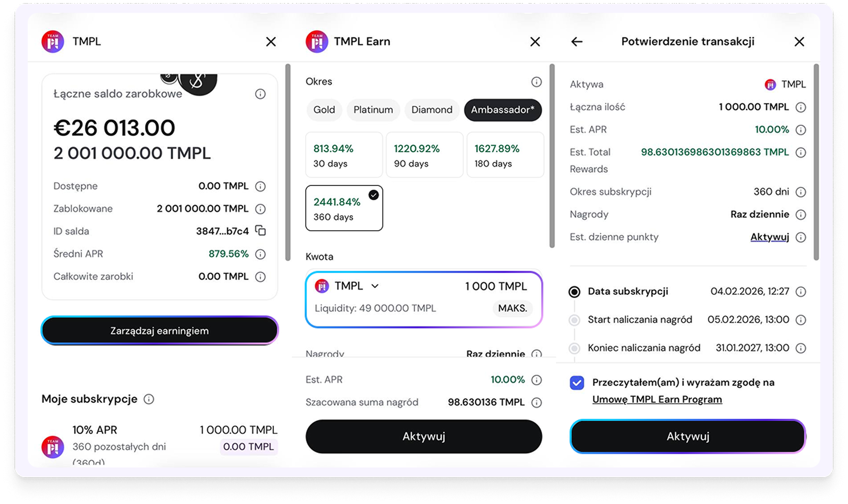Click info icon next to Moje subskrypcje
Viewport: 848px width, 504px height.
[149, 399]
